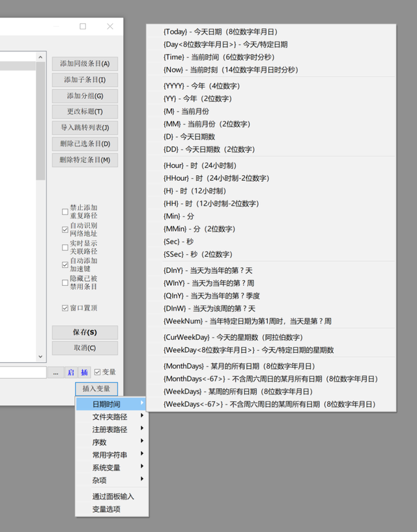Insert the {HH} 12-hour two-digit variable
This screenshot has height=532, width=417.
pos(271,204)
